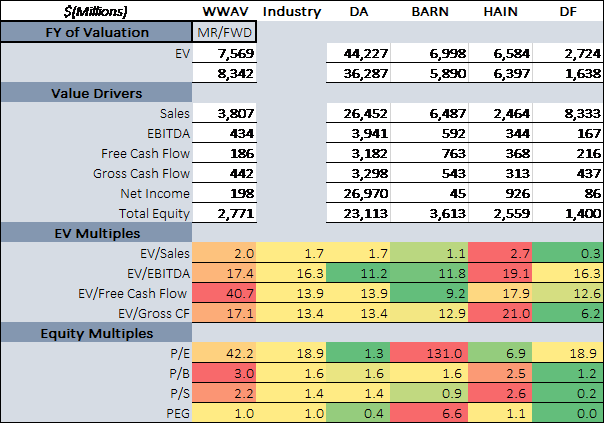
Task: Click WWAV Total Equity value 2,771
Action: click(225, 213)
